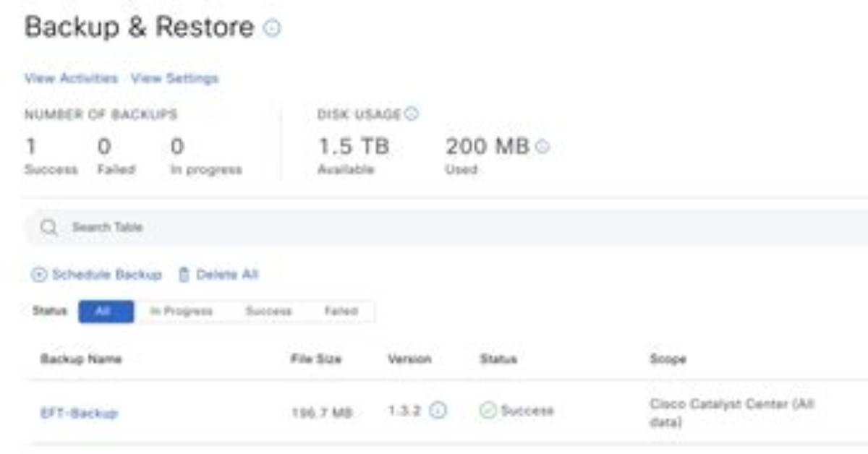Image resolution: width=868 pixels, height=454 pixels.
Task: Sort by Backup Name column header
Action: coord(81,359)
